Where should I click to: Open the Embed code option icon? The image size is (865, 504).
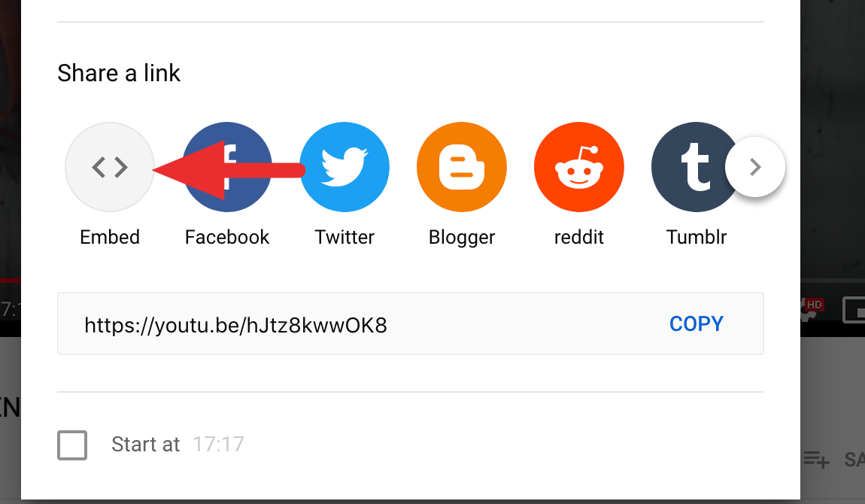(x=110, y=166)
